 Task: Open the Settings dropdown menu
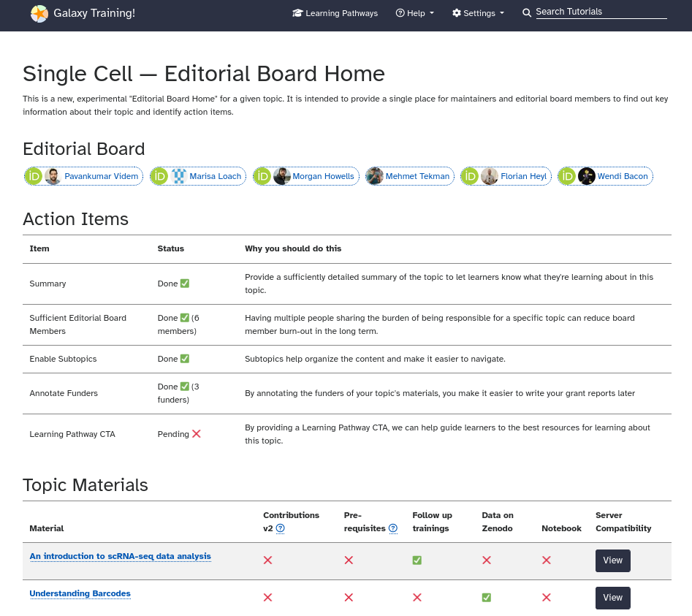[x=479, y=13]
